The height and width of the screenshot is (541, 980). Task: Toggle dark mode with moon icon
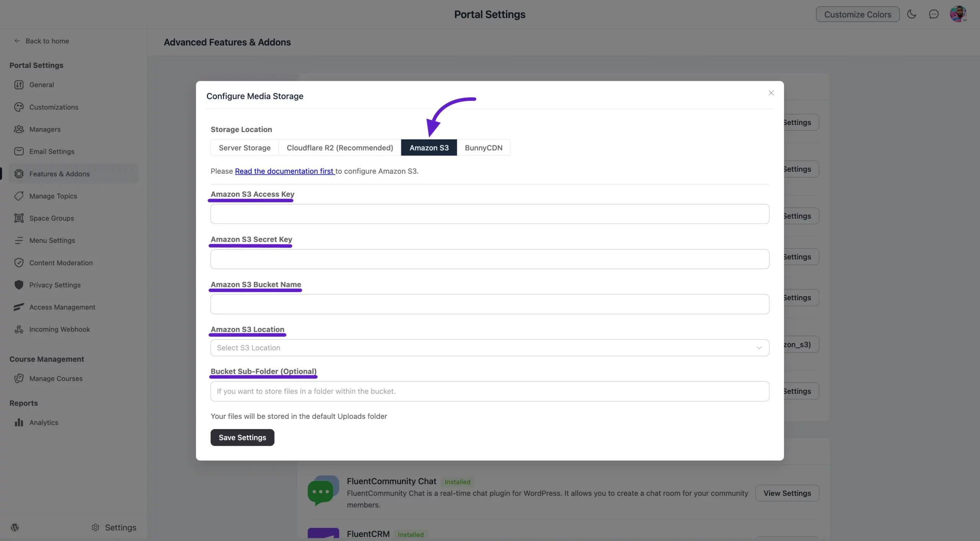coord(912,14)
